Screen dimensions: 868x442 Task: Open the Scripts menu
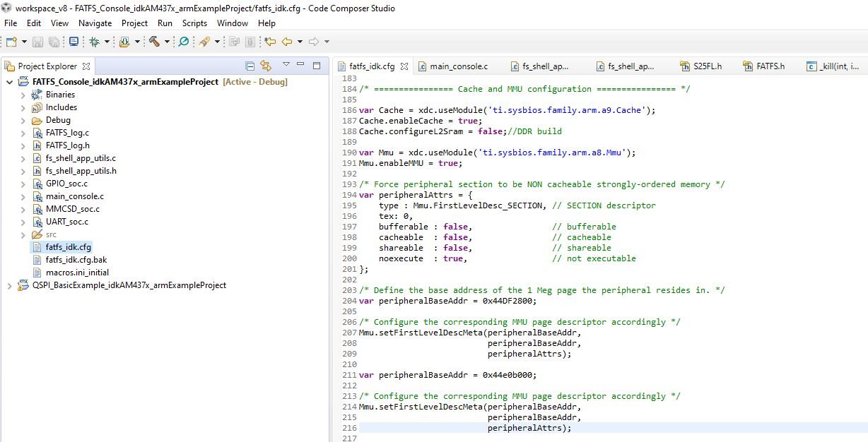(195, 23)
